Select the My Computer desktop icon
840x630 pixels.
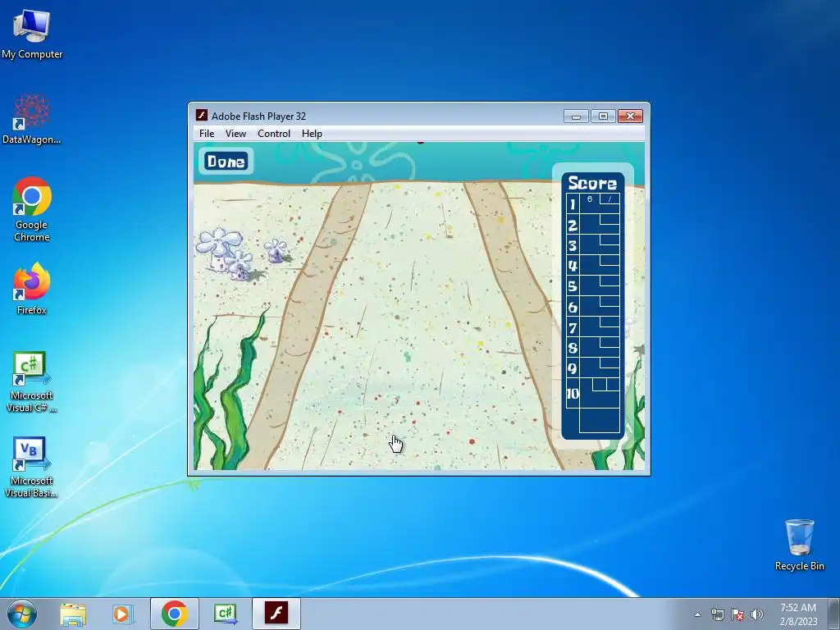32,33
